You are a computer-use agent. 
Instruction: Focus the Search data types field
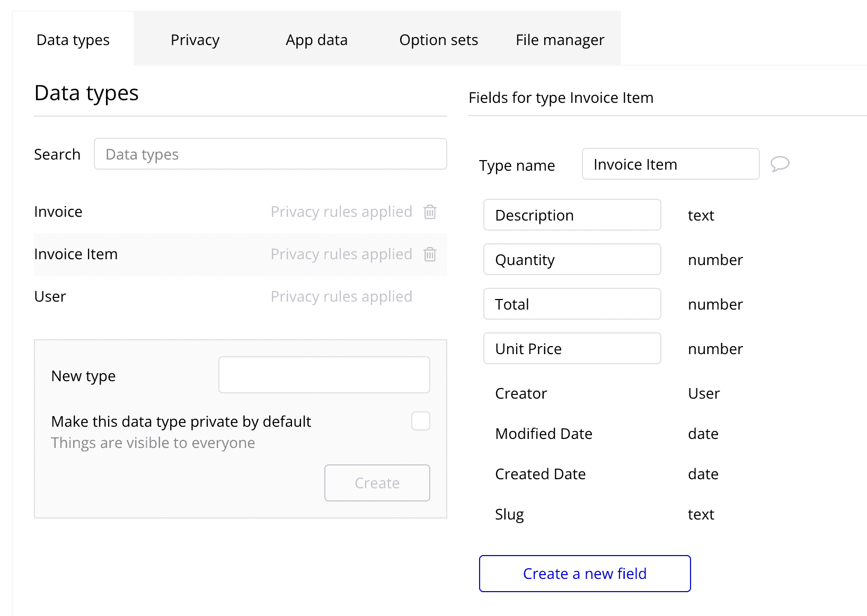[270, 154]
